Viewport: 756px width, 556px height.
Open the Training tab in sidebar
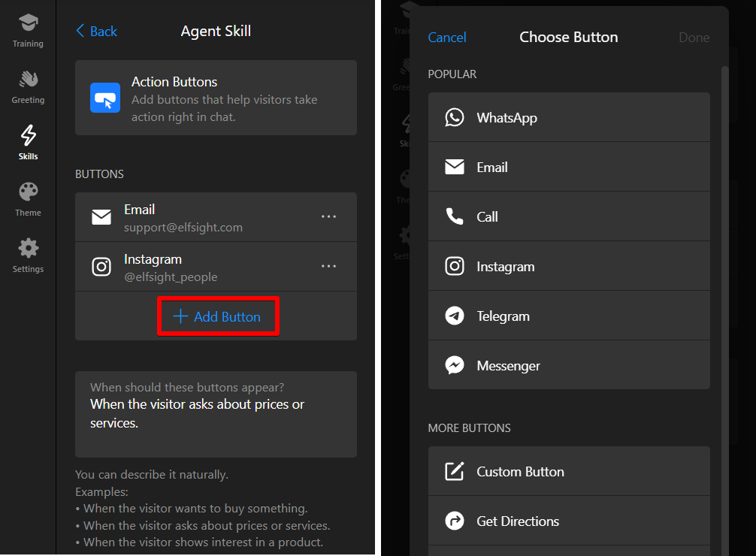pyautogui.click(x=28, y=31)
